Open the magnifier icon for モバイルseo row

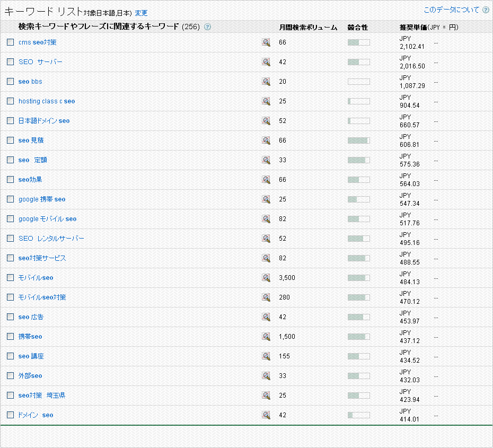pos(266,278)
